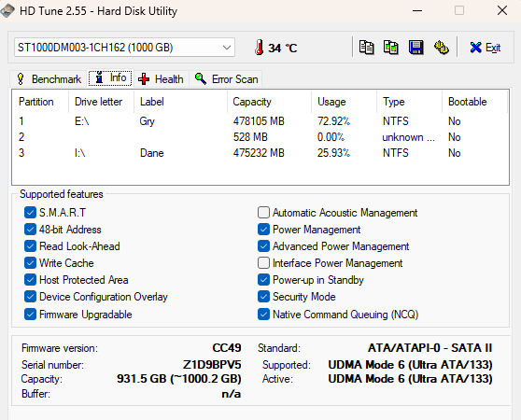
Task: Click the blue floppy disk save icon
Action: click(416, 48)
